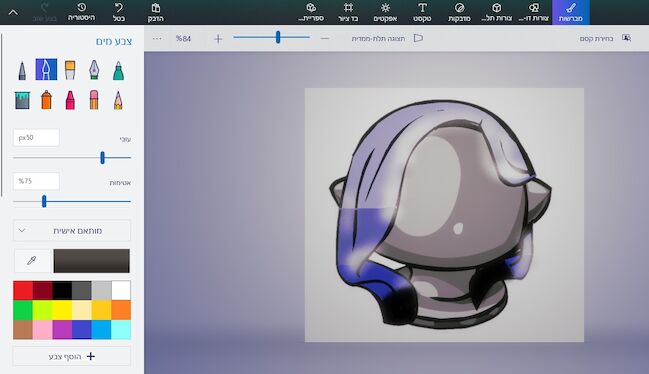Open the 2D shapes tab

point(534,12)
